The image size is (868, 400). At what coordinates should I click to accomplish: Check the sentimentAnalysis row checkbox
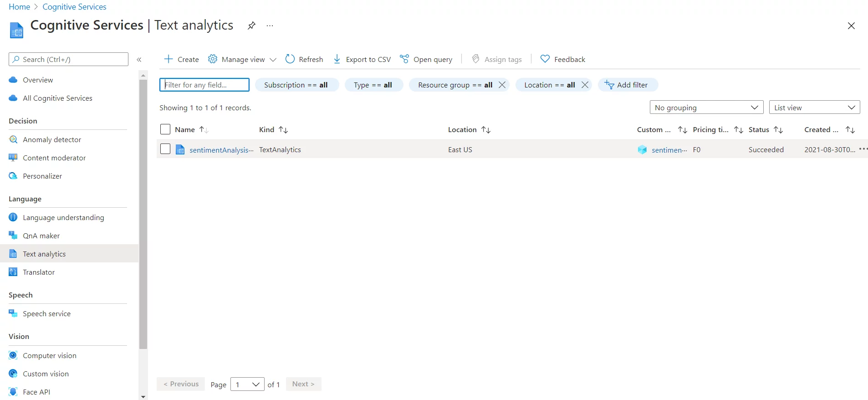[165, 149]
